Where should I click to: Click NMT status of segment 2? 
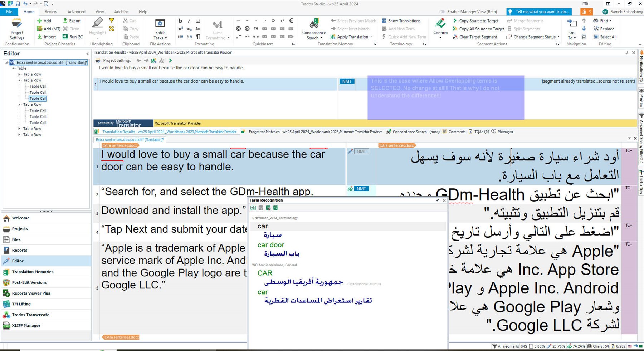coord(361,189)
